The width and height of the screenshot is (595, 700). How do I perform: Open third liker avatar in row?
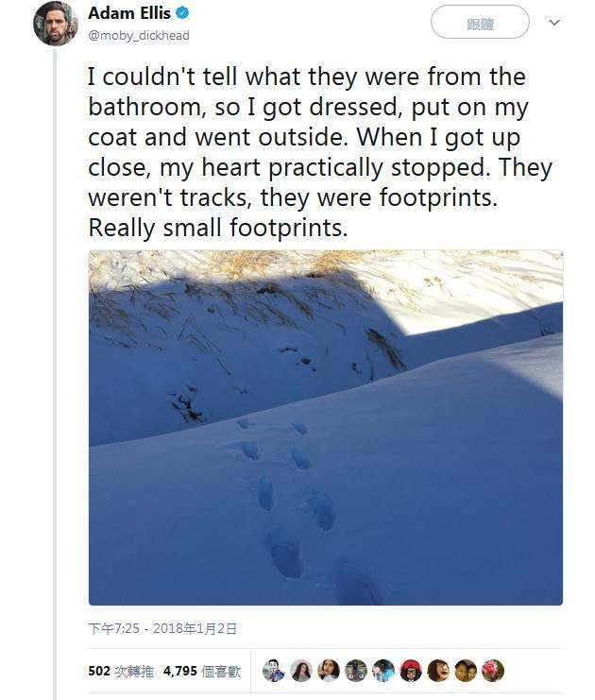(x=329, y=671)
